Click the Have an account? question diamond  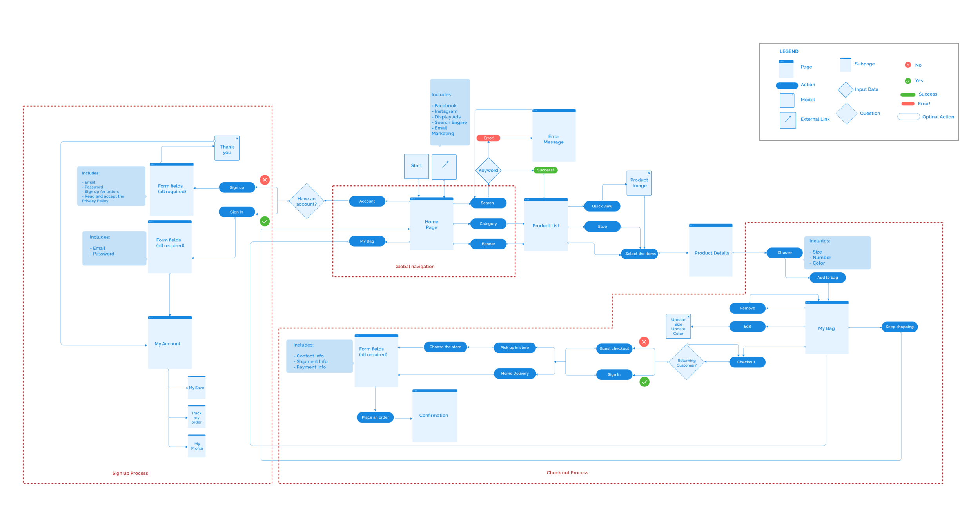click(x=306, y=201)
